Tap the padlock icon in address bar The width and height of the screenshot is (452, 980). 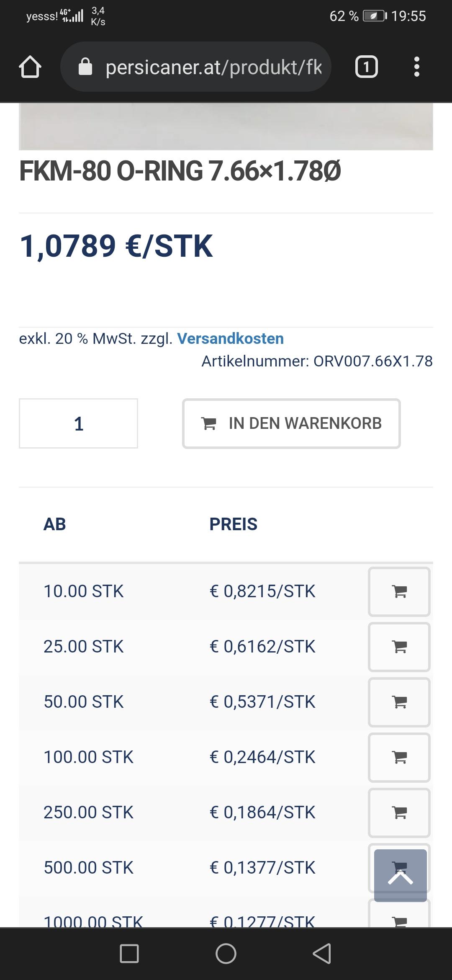pyautogui.click(x=85, y=67)
